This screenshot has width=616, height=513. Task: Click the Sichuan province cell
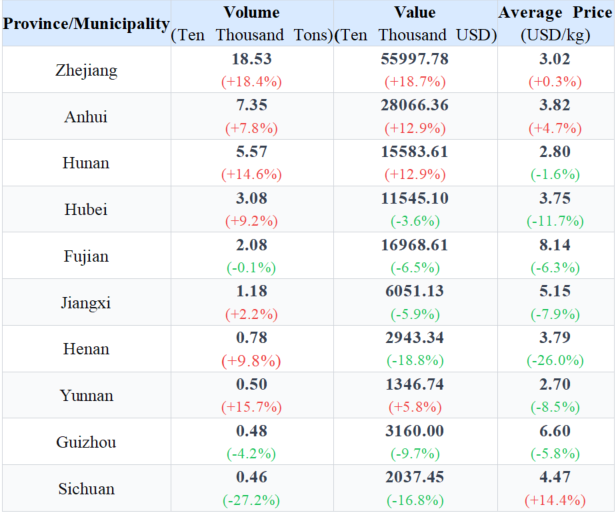[85, 489]
